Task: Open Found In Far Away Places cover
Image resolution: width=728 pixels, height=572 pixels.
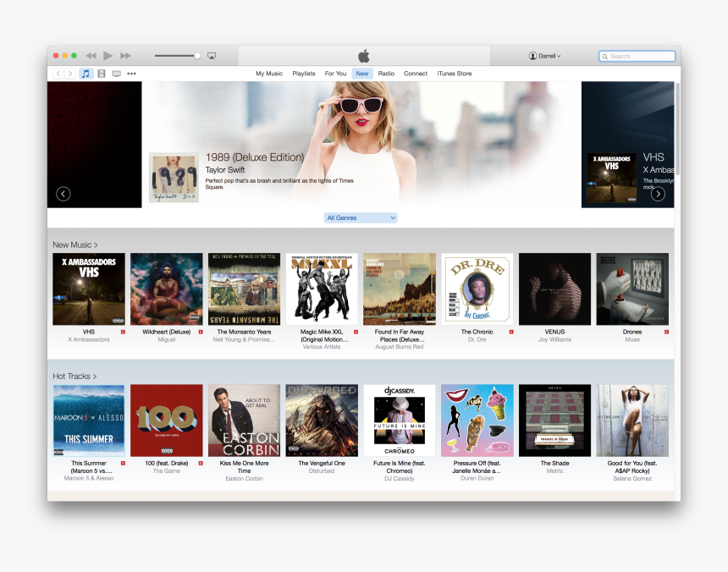Action: (400, 289)
